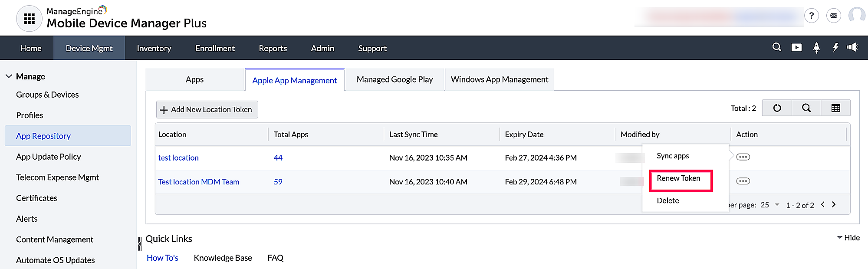
Task: Go to the next page arrow
Action: pos(834,205)
